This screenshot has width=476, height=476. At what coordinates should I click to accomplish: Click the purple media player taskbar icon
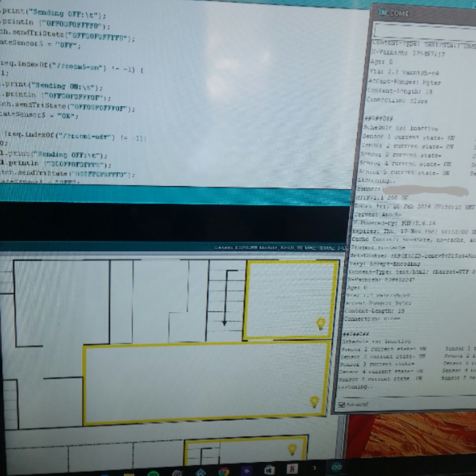pos(247,471)
